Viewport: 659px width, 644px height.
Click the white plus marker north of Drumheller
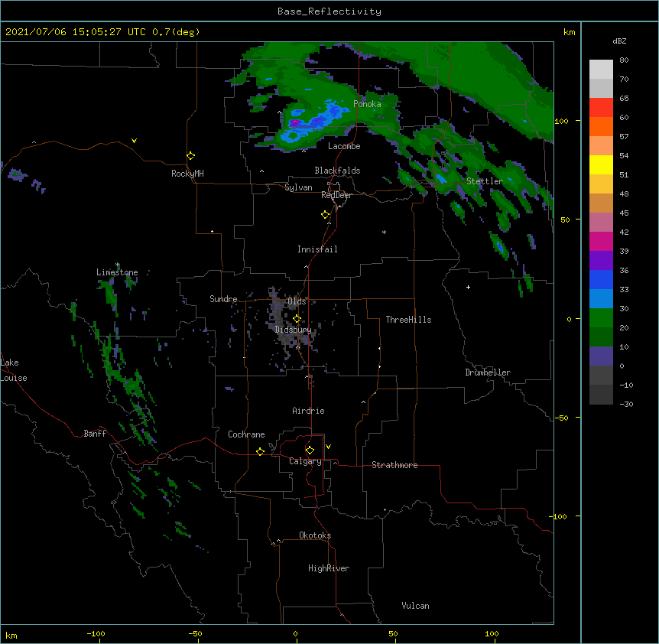tap(468, 287)
